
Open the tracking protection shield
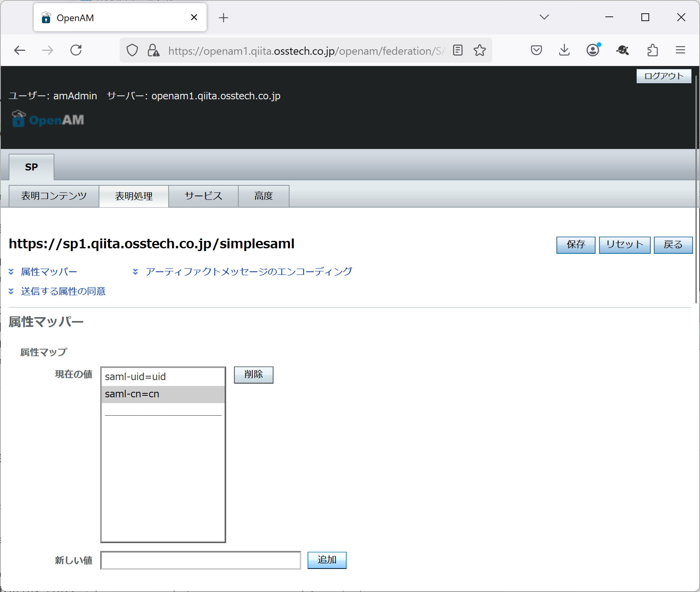[132, 50]
